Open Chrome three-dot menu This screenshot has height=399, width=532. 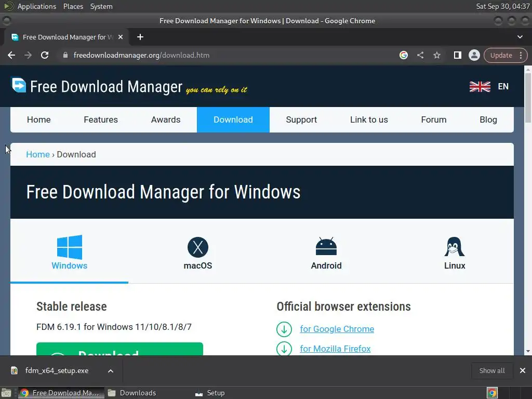tap(521, 55)
